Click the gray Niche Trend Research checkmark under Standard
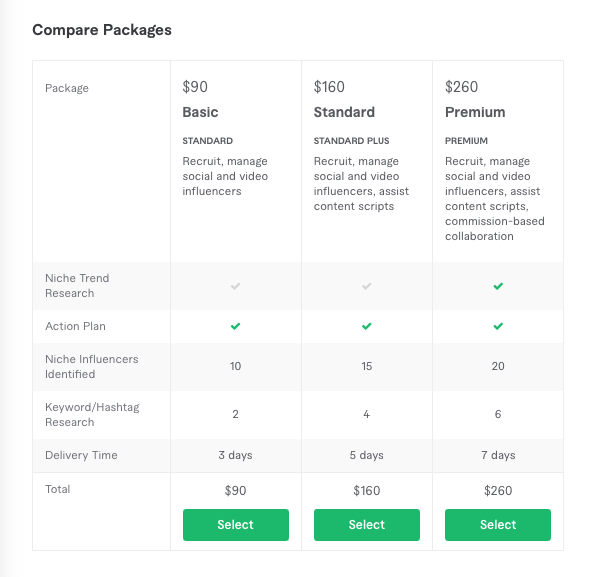 [x=367, y=286]
